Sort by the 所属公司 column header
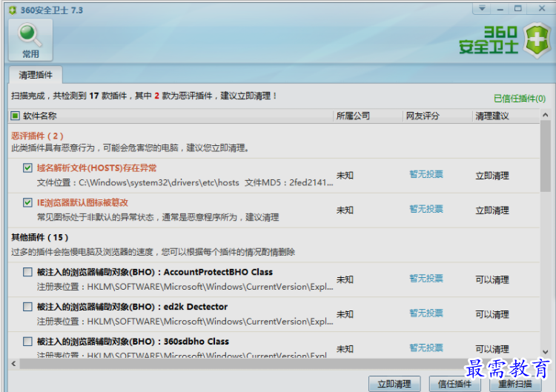Viewport: 556px width, 392px height. pos(353,116)
